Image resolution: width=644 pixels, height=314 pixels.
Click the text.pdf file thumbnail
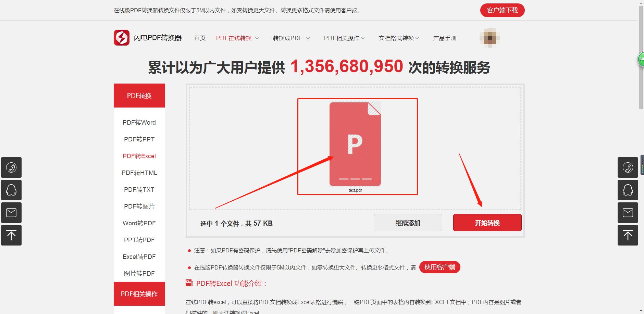tap(355, 144)
